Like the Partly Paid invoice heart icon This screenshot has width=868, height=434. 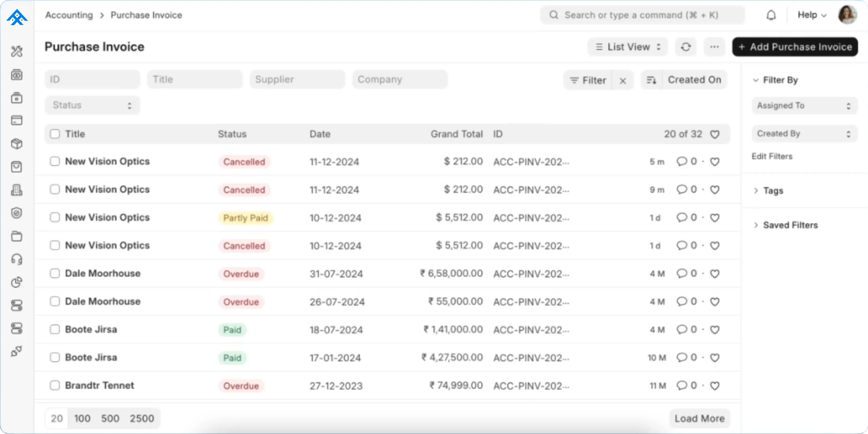tap(715, 218)
